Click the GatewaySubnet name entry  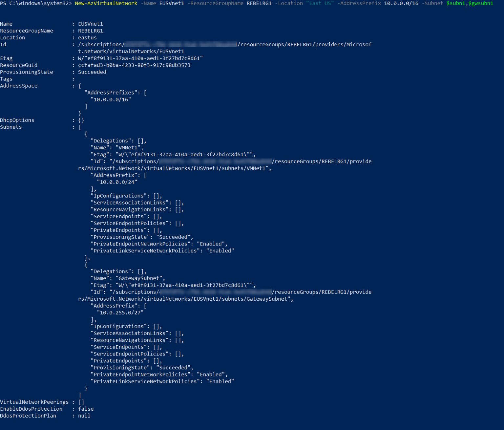pos(139,278)
